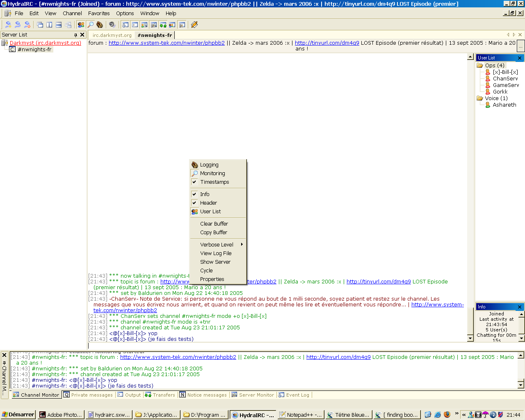Open the Favorites menu
This screenshot has width=525, height=420.
99,13
